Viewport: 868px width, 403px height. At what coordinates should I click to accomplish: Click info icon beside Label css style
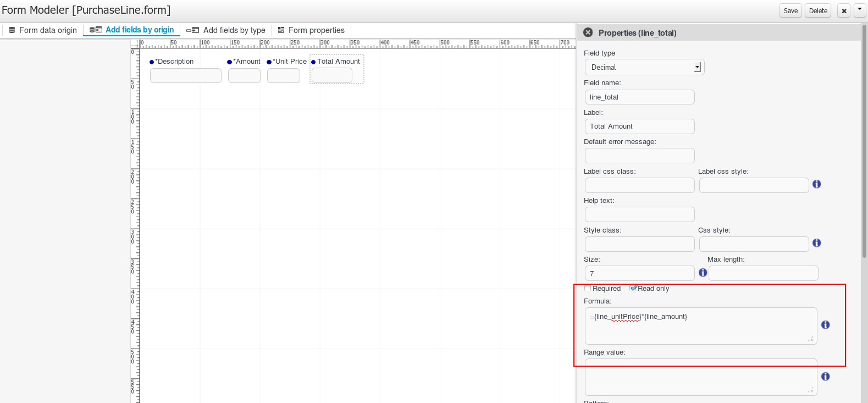[816, 184]
